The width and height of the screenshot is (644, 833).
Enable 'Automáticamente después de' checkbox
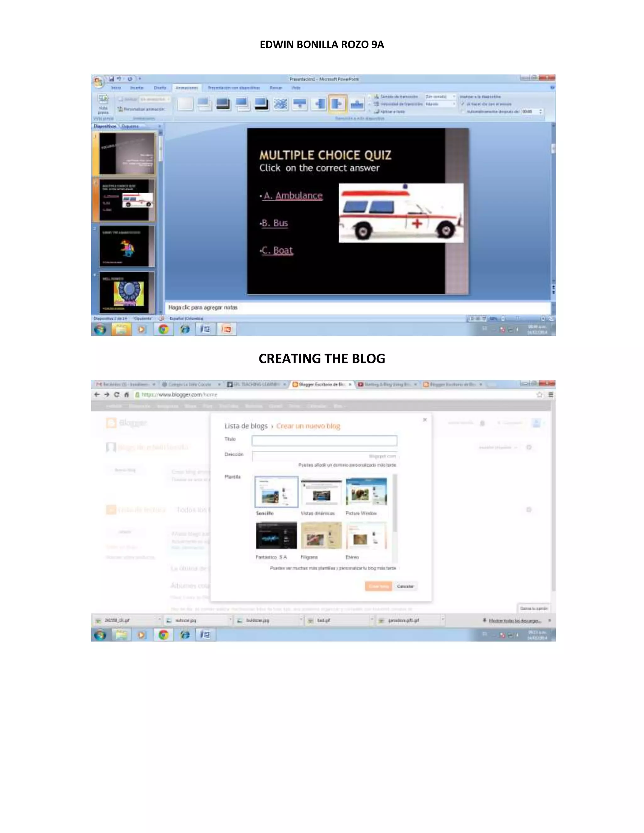(462, 112)
